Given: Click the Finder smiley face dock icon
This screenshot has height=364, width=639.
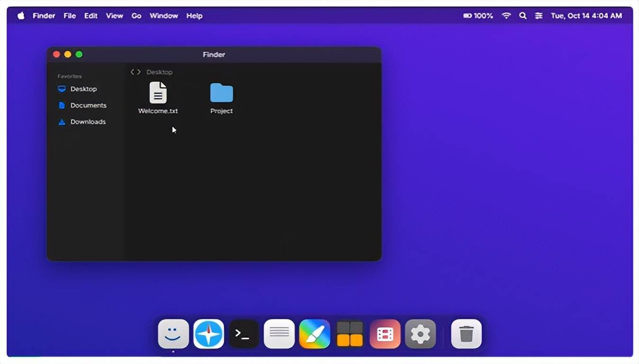Looking at the screenshot, I should pos(173,334).
